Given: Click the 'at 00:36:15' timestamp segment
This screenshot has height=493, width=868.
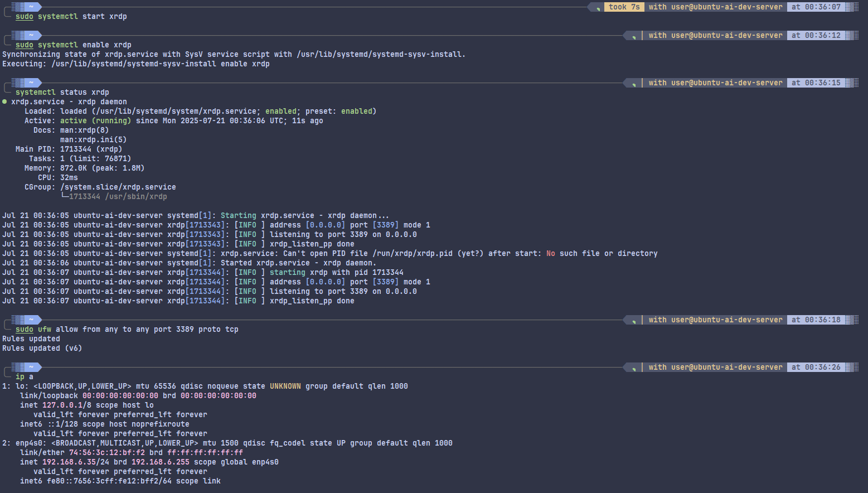Looking at the screenshot, I should point(816,83).
